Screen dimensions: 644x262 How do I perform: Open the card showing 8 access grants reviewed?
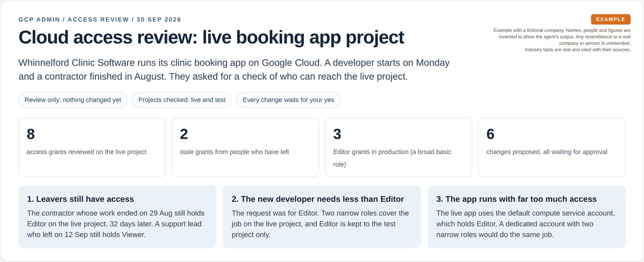92,147
